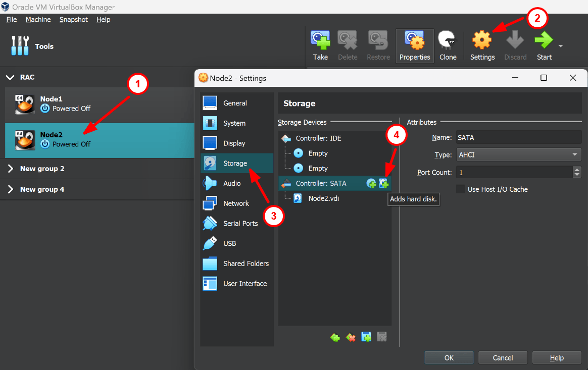The width and height of the screenshot is (588, 370).
Task: Increase Port Count with stepper arrow
Action: coord(577,170)
